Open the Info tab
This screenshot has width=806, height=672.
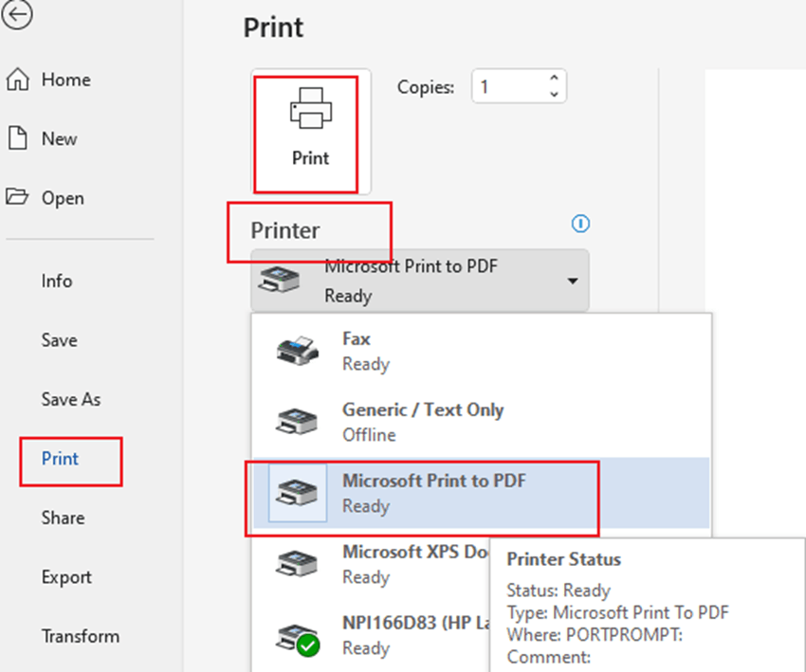[x=57, y=282]
